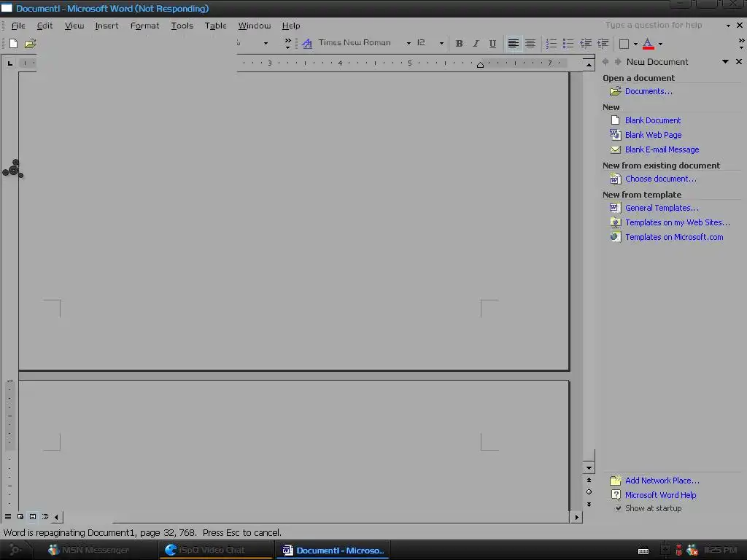Click the Select Browse Object circle button
Viewport: 747px width, 560px height.
589,492
